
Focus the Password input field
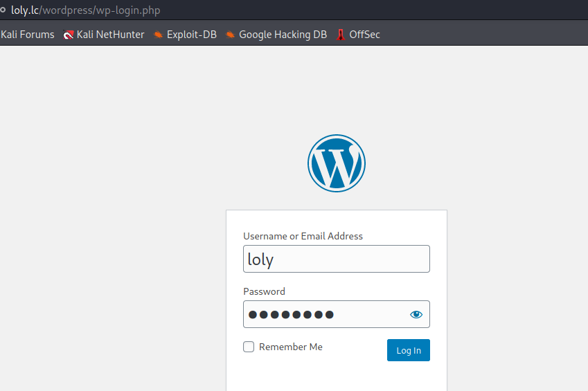(337, 314)
